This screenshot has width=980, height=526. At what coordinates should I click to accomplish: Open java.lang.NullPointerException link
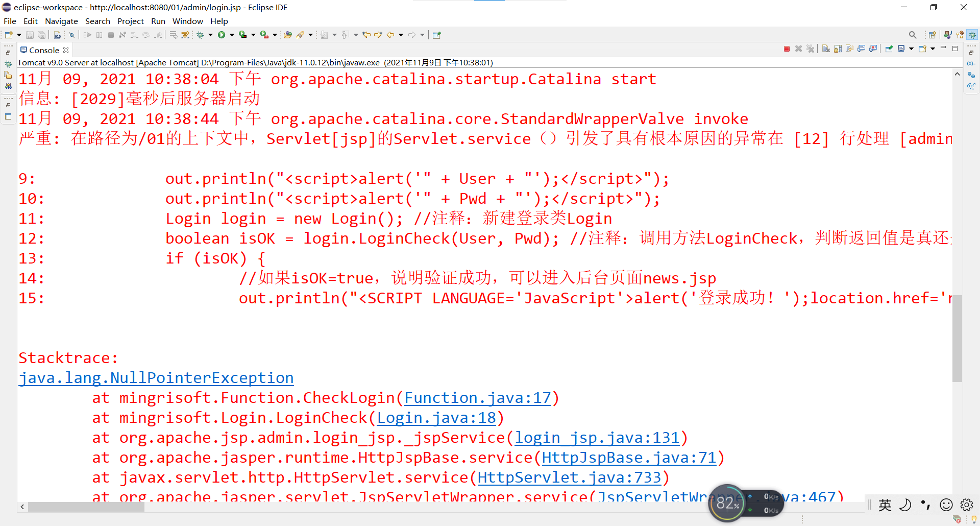[x=156, y=378]
